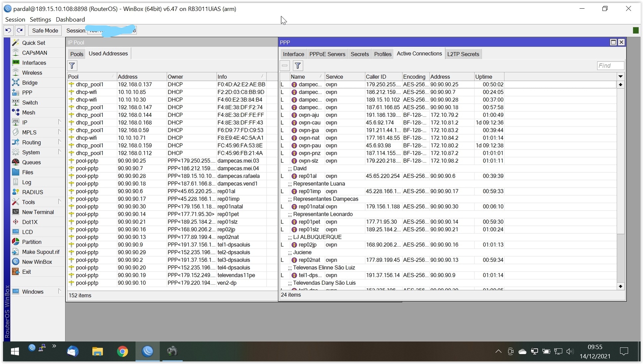This screenshot has height=364, width=643.
Task: Open Chrome from the taskbar
Action: (x=122, y=351)
